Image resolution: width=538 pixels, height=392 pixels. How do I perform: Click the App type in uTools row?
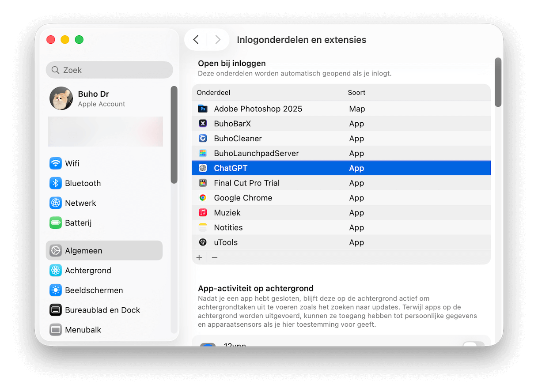(x=356, y=242)
